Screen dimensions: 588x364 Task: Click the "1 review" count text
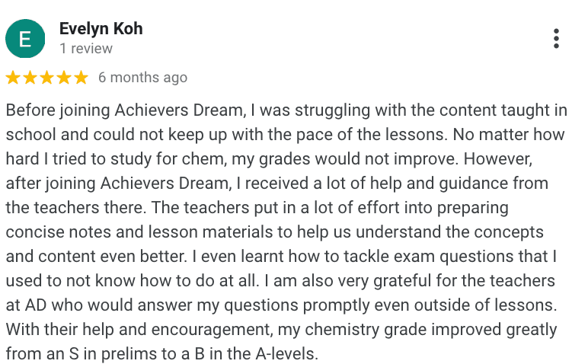(x=86, y=49)
